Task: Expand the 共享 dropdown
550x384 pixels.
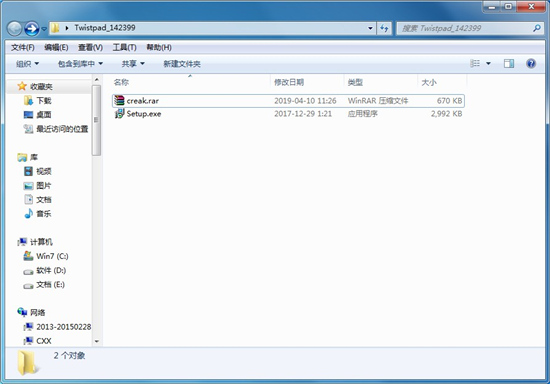Action: click(133, 64)
